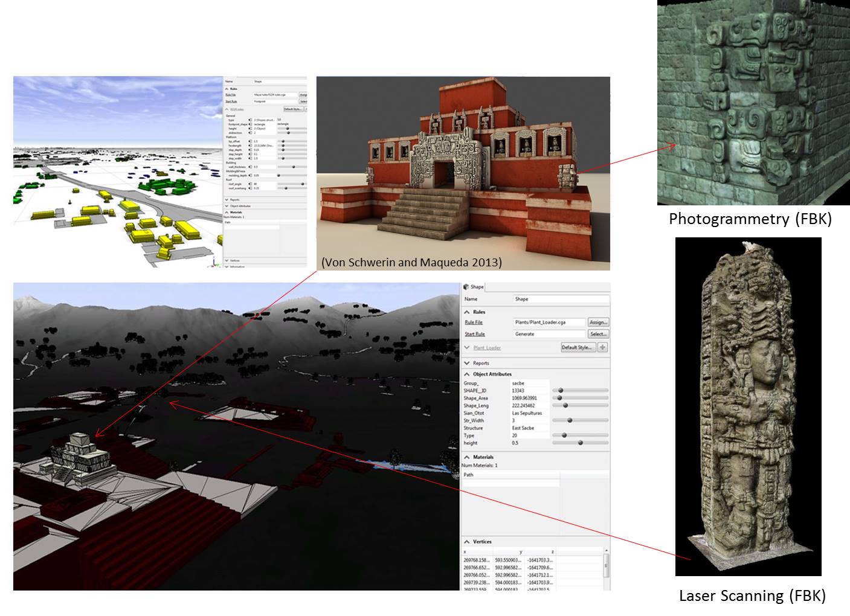Image resolution: width=850 pixels, height=616 pixels.
Task: Collapse the Object Attributes section in lower Inspector
Action: (467, 374)
